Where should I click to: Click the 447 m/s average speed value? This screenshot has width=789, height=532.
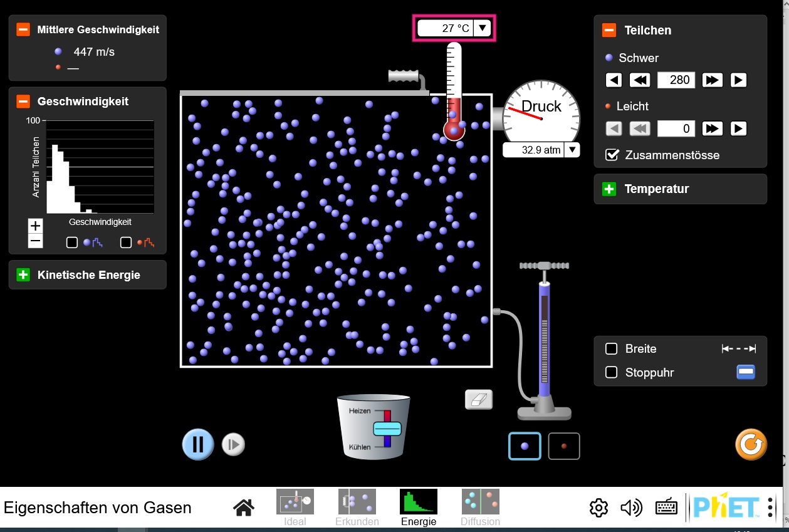click(94, 52)
